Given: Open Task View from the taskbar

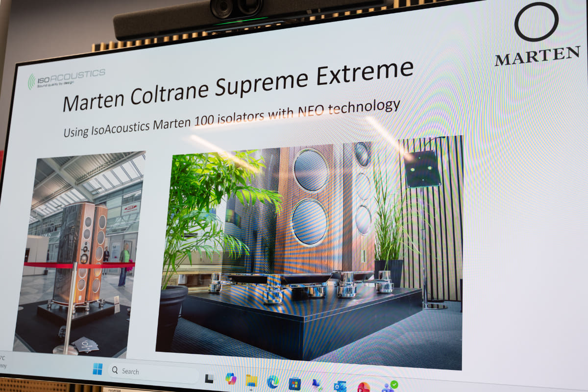Looking at the screenshot, I should tap(209, 378).
